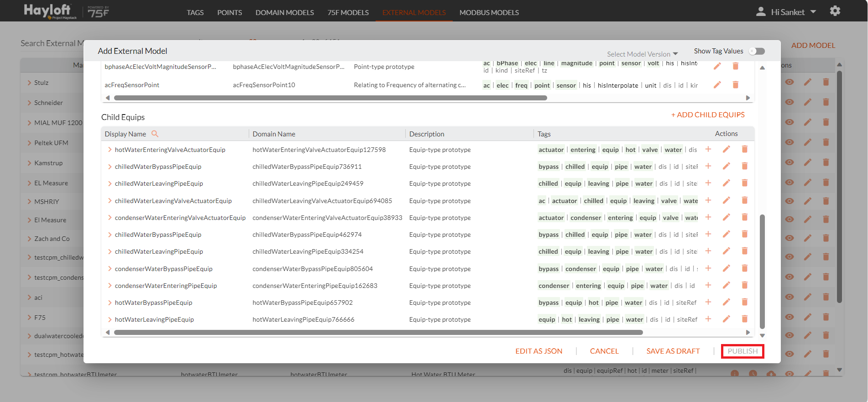Edit the bphaseAcElecVoltMagnitudeSensorPoint row

pyautogui.click(x=717, y=66)
